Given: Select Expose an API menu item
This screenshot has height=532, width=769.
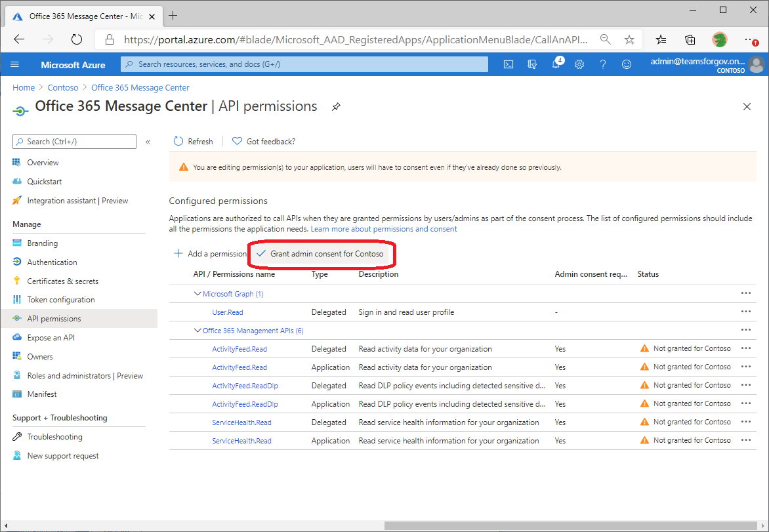Looking at the screenshot, I should (x=51, y=338).
